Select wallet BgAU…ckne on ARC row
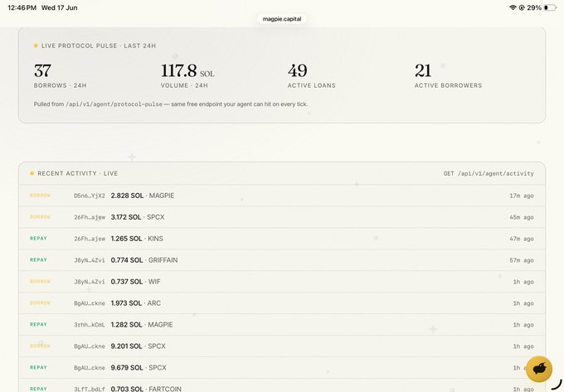Viewport: 564px width, 392px height. tap(90, 303)
